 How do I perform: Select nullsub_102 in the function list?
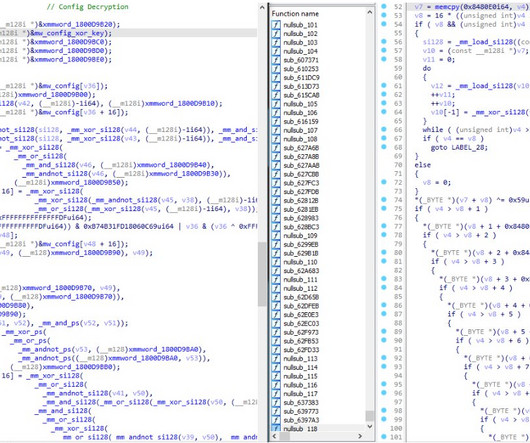pos(300,34)
